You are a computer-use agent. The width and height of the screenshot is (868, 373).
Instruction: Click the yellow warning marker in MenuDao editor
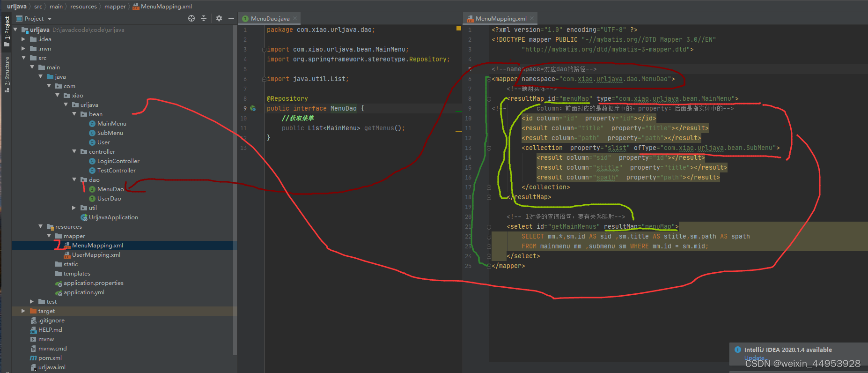459,28
